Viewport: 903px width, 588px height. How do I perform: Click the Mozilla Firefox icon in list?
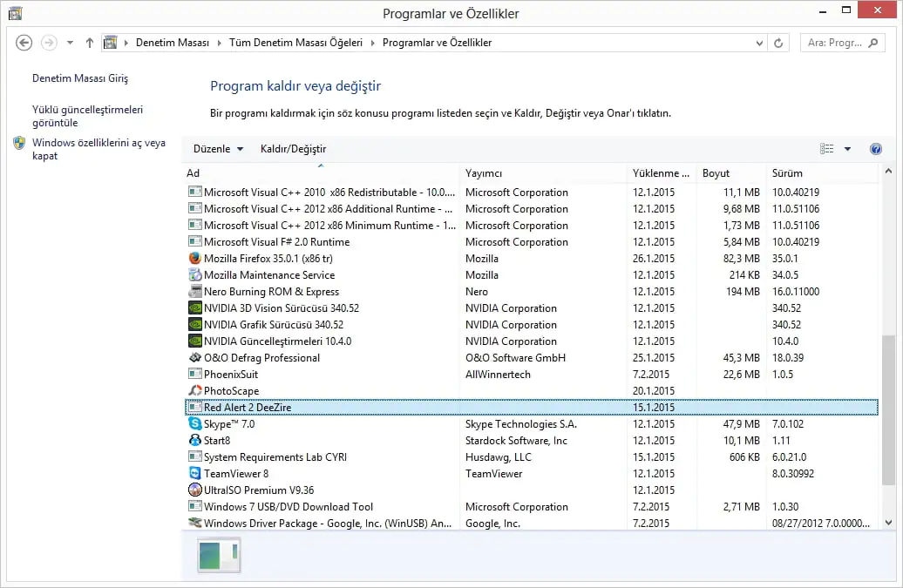coord(195,259)
